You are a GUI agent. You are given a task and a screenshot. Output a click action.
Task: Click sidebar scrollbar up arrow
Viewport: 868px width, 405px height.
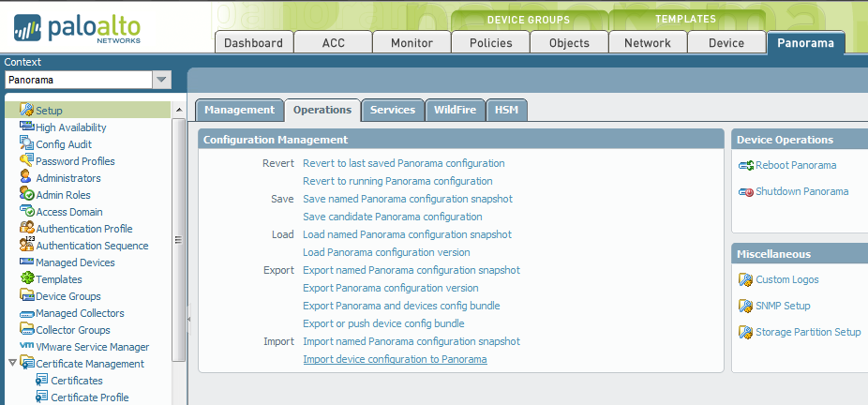click(179, 110)
